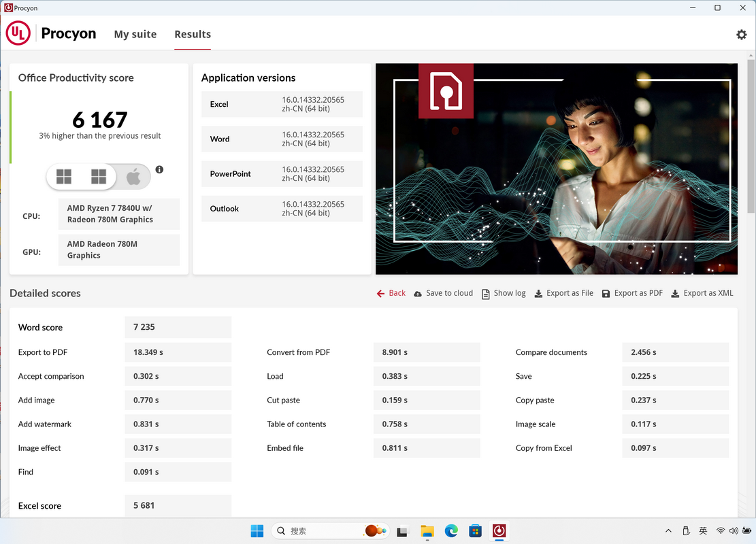Open the Windows Start menu

(x=257, y=531)
